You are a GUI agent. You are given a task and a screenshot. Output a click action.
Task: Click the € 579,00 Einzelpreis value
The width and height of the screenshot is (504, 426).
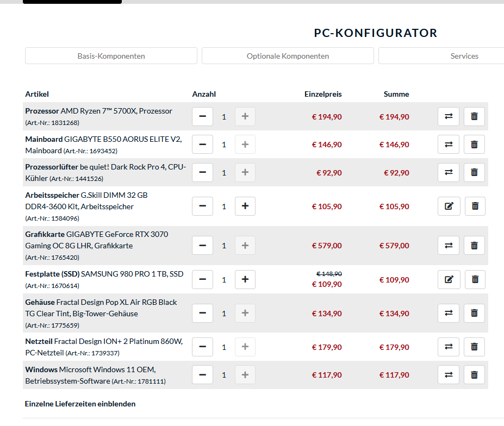[327, 246]
